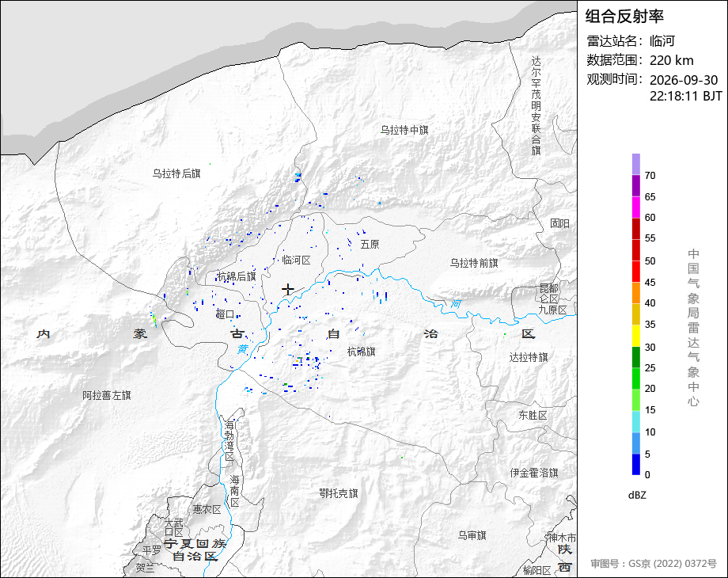Image resolution: width=728 pixels, height=578 pixels.
Task: Select the 25-30 dBZ dark green swatch
Action: pos(636,357)
